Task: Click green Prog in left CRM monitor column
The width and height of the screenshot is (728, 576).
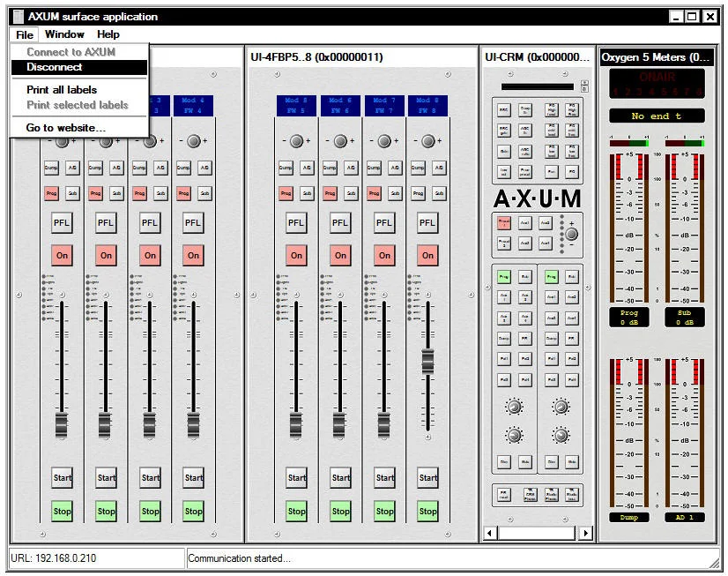Action: coord(504,277)
